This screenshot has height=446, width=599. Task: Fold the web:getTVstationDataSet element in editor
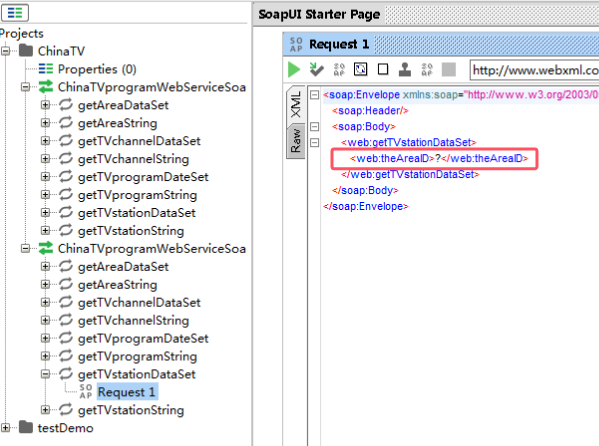pos(314,143)
